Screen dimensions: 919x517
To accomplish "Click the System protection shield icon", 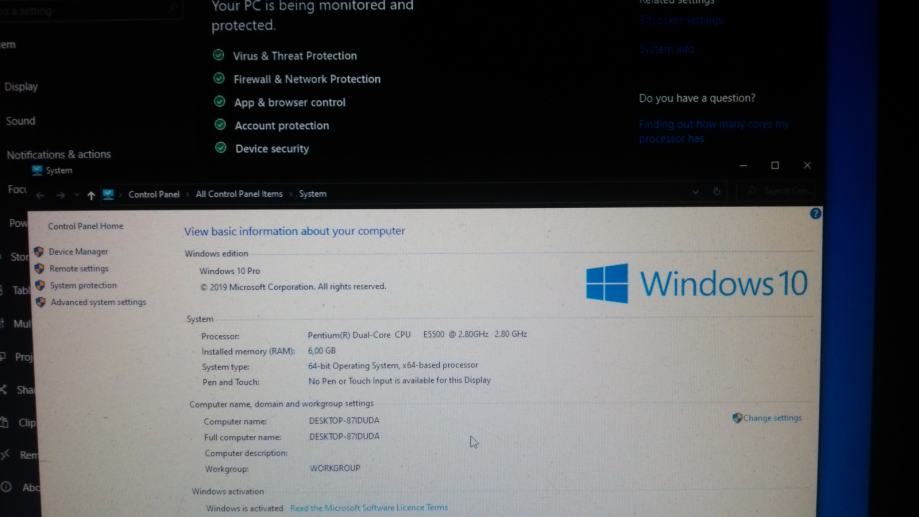I will click(x=40, y=285).
